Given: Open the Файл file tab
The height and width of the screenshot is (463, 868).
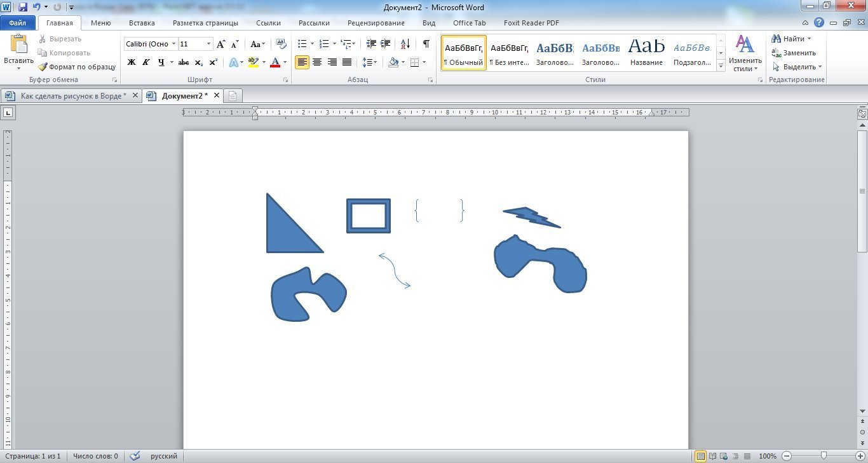Looking at the screenshot, I should coord(18,23).
